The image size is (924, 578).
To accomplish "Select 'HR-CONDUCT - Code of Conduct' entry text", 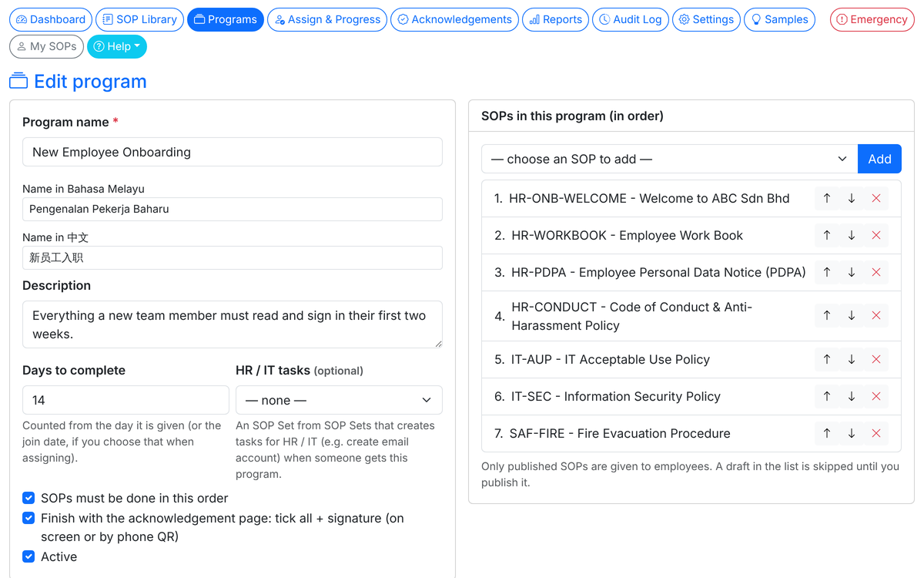I will click(x=631, y=316).
